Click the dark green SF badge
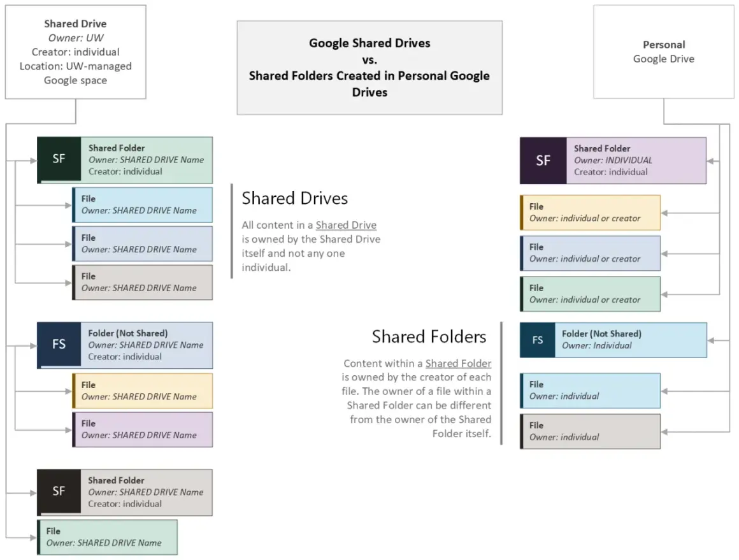This screenshot has height=560, width=739. click(59, 160)
